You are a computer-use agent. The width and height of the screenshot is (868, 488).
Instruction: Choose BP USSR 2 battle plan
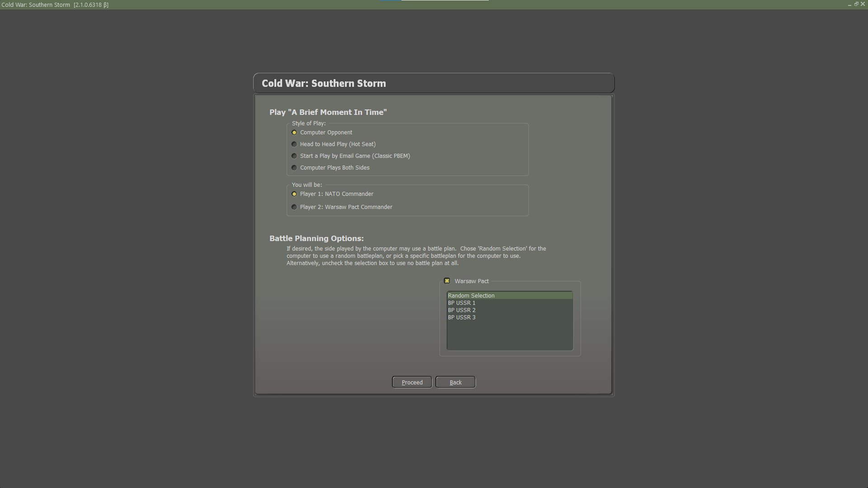pos(509,310)
